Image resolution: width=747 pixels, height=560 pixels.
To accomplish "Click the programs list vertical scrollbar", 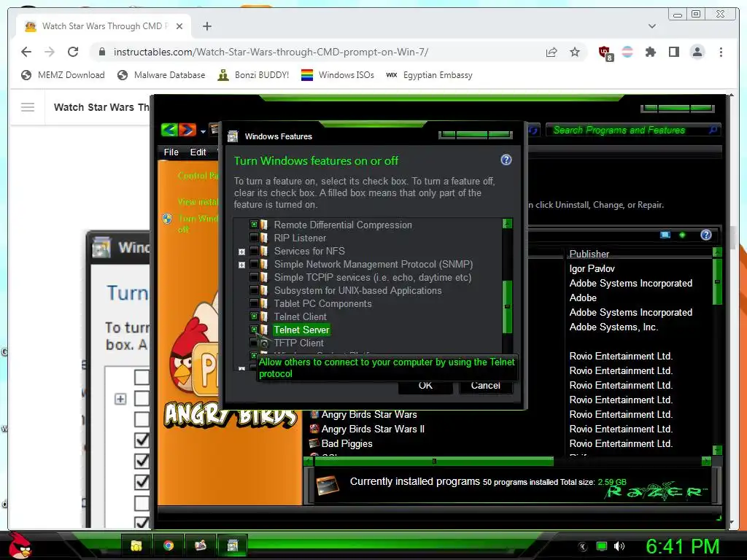I will [x=717, y=281].
